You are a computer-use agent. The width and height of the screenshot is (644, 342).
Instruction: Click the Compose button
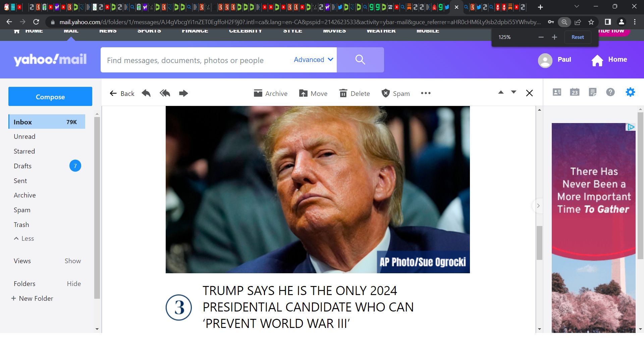coord(50,97)
